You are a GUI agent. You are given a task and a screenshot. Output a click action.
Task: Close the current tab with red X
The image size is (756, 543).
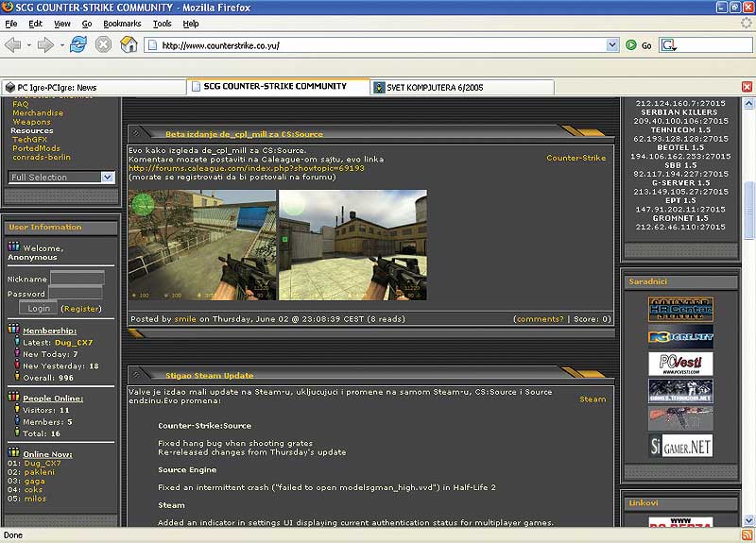coord(747,87)
